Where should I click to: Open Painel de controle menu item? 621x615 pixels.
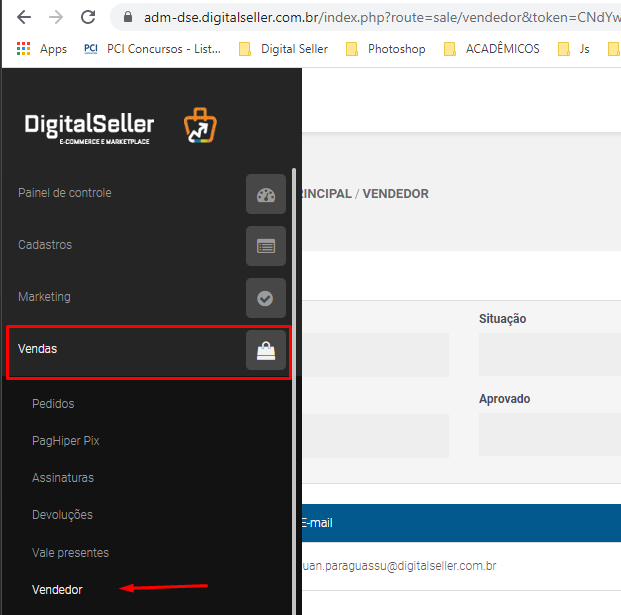coord(65,193)
